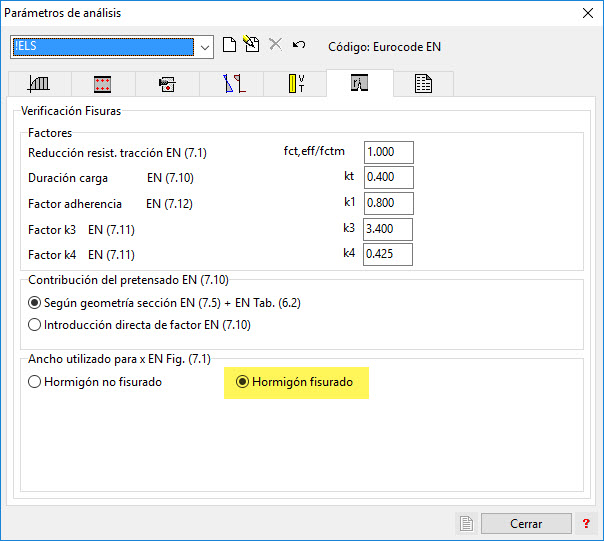Click the k3 value field
This screenshot has width=604, height=541.
coord(388,229)
